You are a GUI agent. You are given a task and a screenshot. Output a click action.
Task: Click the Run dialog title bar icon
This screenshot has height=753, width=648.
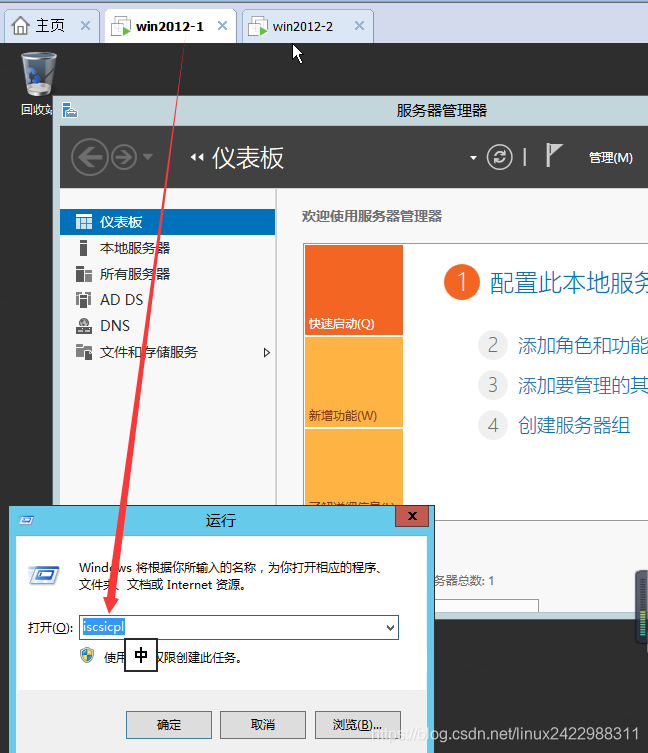tap(26, 520)
